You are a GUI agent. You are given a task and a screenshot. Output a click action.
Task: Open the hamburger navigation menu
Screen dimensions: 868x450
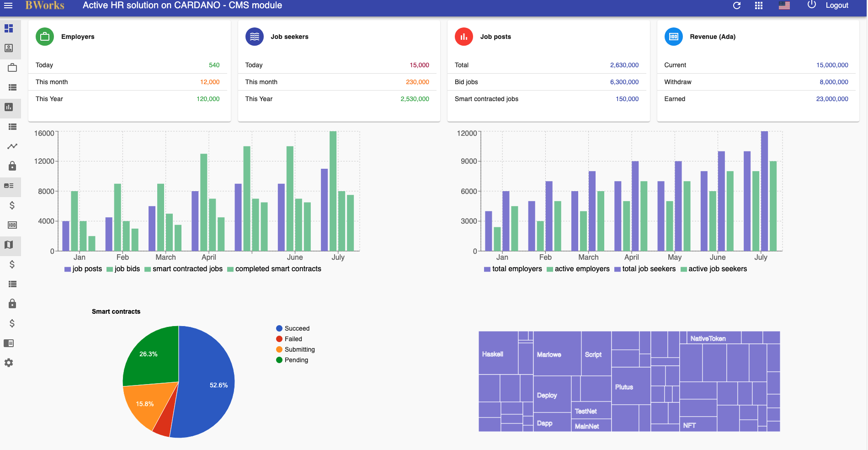click(x=8, y=5)
